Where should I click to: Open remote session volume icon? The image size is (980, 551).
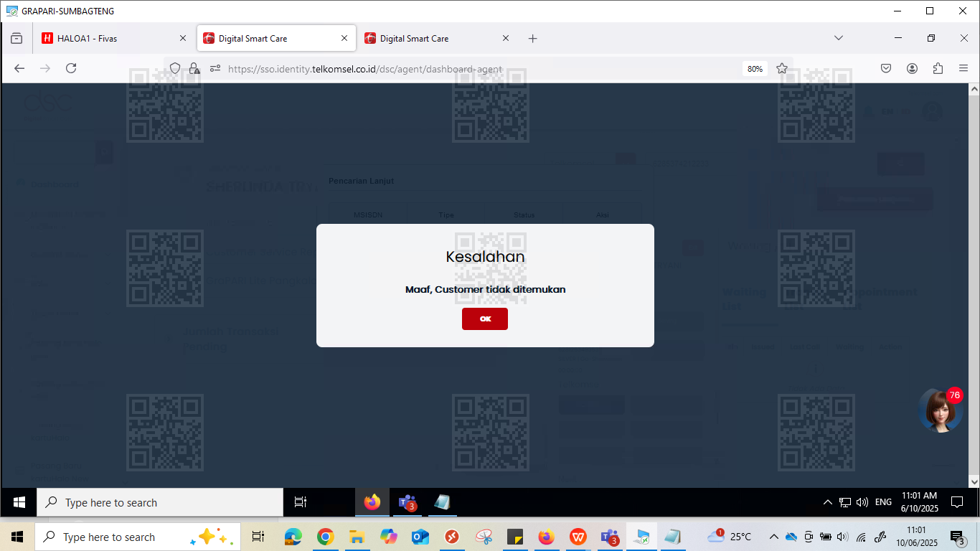click(862, 502)
